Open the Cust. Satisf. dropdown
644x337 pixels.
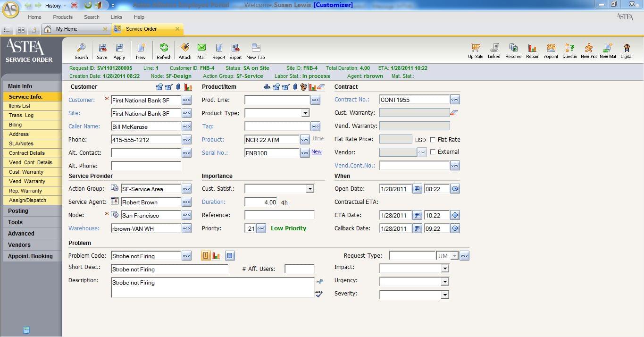(310, 189)
